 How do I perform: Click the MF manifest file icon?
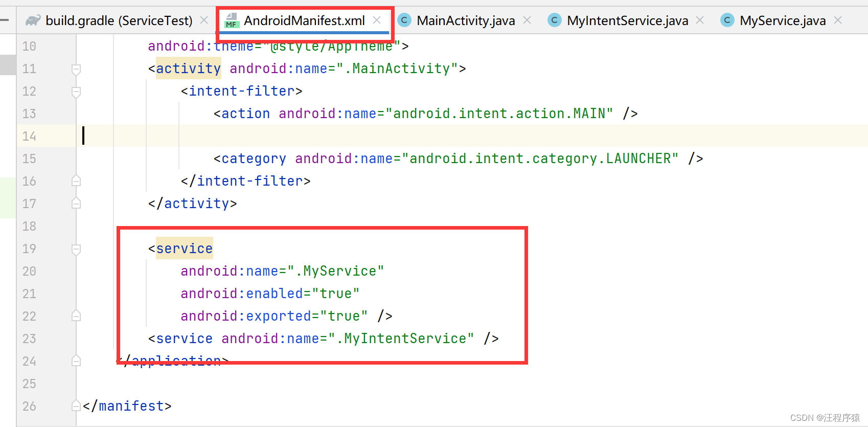tap(232, 20)
